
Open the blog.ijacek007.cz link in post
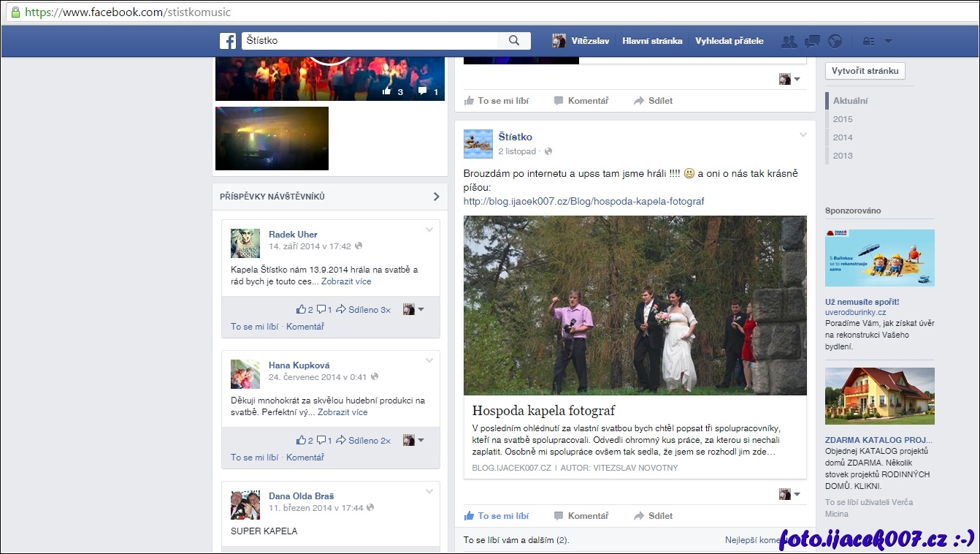[583, 201]
